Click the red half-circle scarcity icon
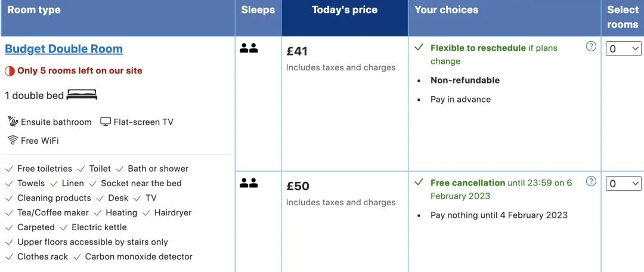 10,70
